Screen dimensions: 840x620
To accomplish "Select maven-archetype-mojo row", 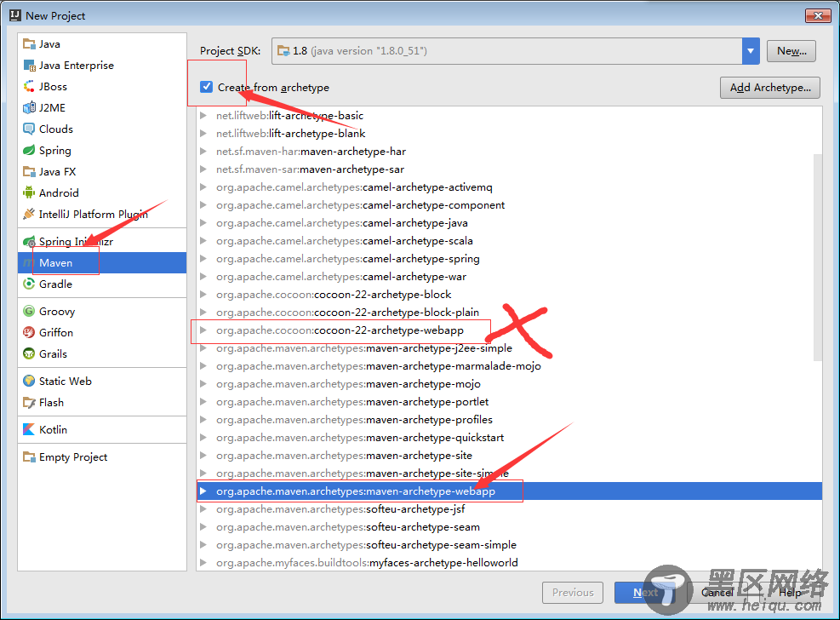I will tap(509, 384).
